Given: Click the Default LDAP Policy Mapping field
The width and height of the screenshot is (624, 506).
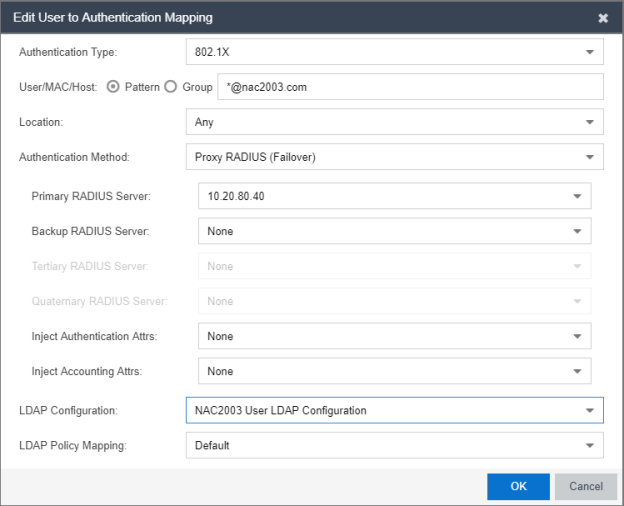Looking at the screenshot, I should pos(380,445).
